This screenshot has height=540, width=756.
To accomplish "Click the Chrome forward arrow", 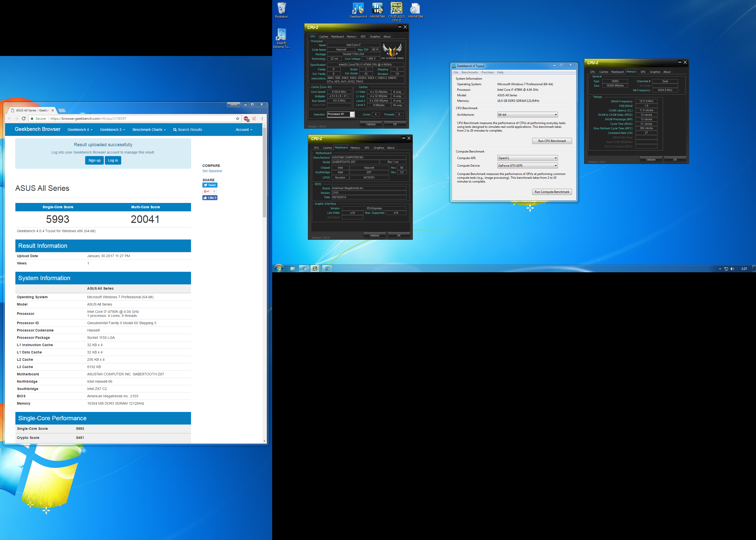I will tap(17, 118).
